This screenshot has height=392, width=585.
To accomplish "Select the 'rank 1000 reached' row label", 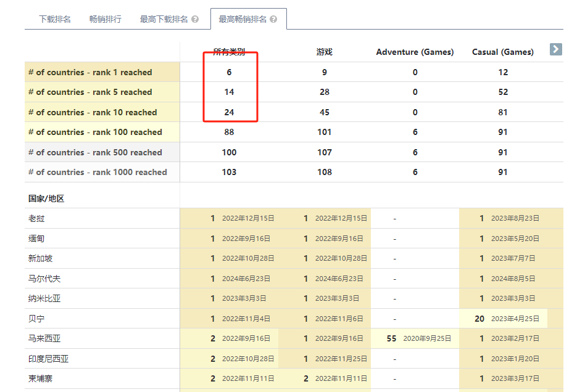I will pos(97,172).
